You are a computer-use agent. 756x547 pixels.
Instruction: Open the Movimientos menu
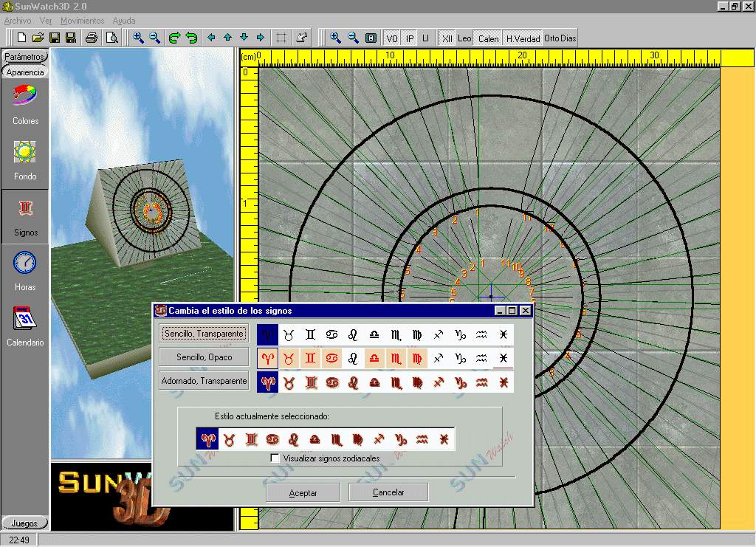(x=82, y=21)
